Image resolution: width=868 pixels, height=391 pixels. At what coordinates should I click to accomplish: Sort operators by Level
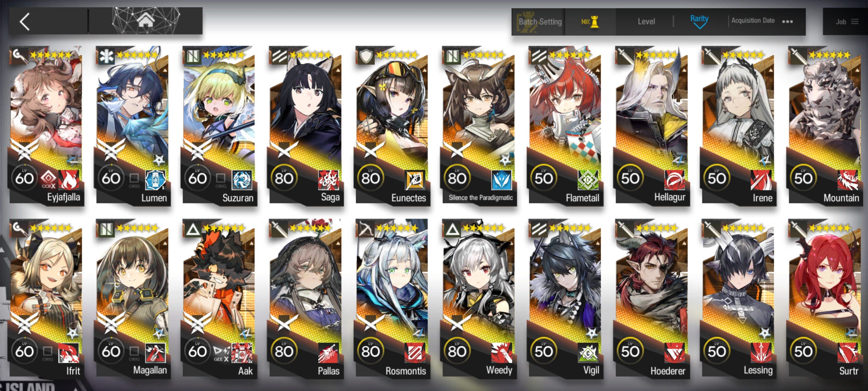(x=646, y=22)
